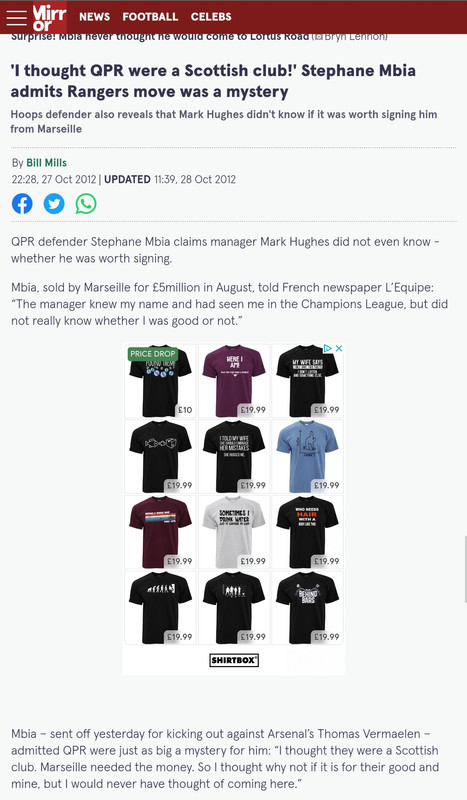Share article via WhatsApp
Image resolution: width=467 pixels, height=800 pixels.
click(x=86, y=204)
